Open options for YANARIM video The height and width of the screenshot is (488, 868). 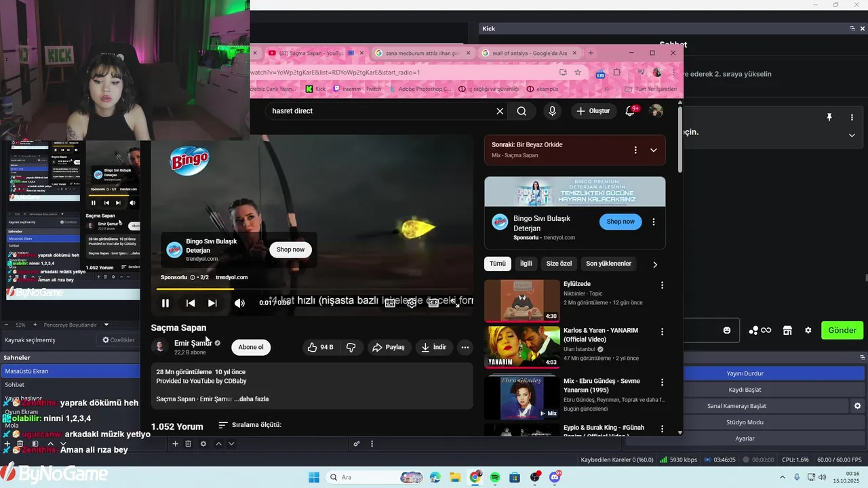click(663, 332)
